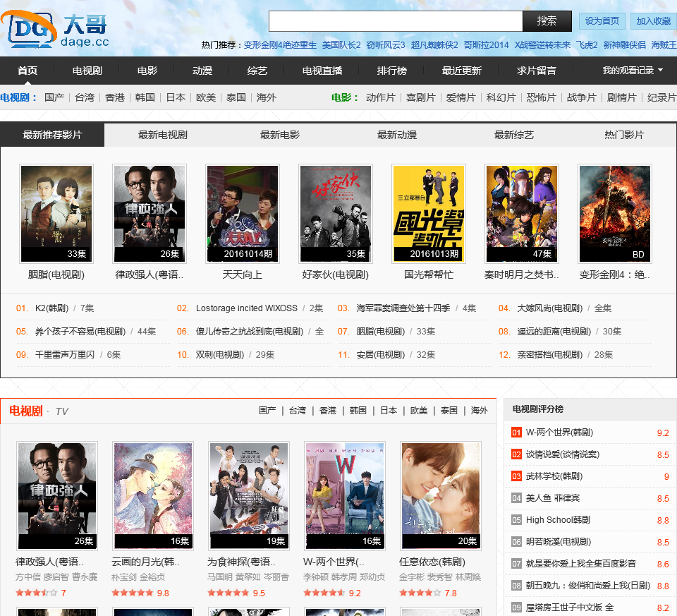
Task: Select 动漫 in main navigation bar
Action: pos(202,71)
